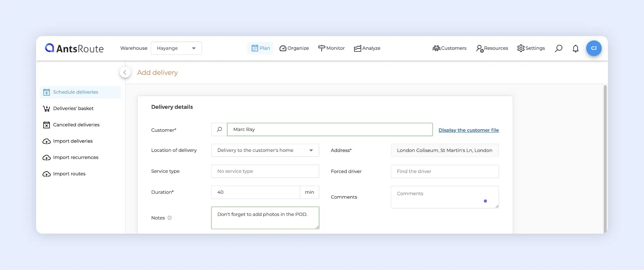
Task: Click the AntsRoute logo
Action: [74, 48]
